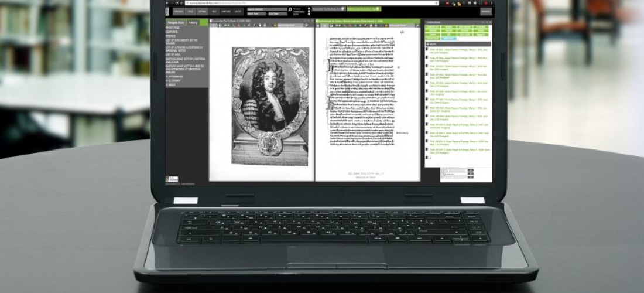644x293 pixels.
Task: Click the engraved portrait image
Action: point(270,107)
